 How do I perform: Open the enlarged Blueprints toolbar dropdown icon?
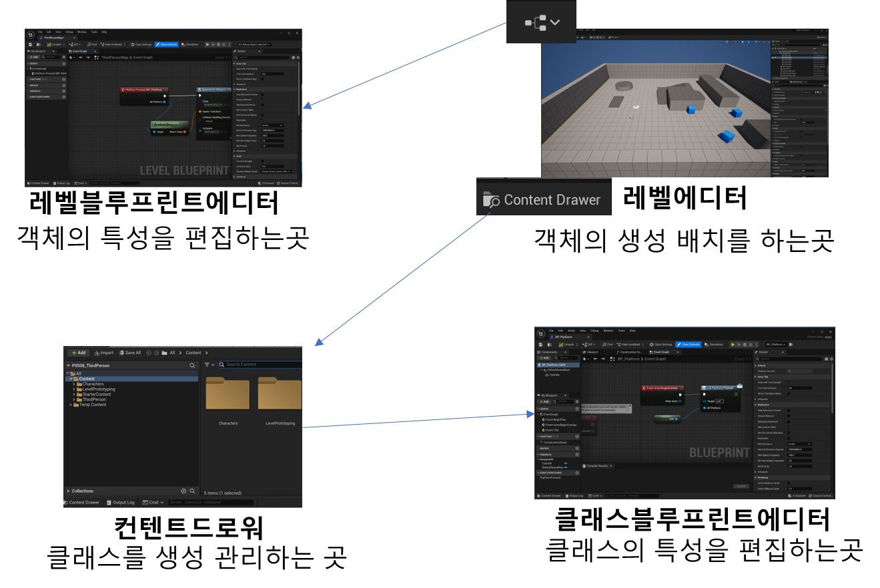[x=541, y=21]
